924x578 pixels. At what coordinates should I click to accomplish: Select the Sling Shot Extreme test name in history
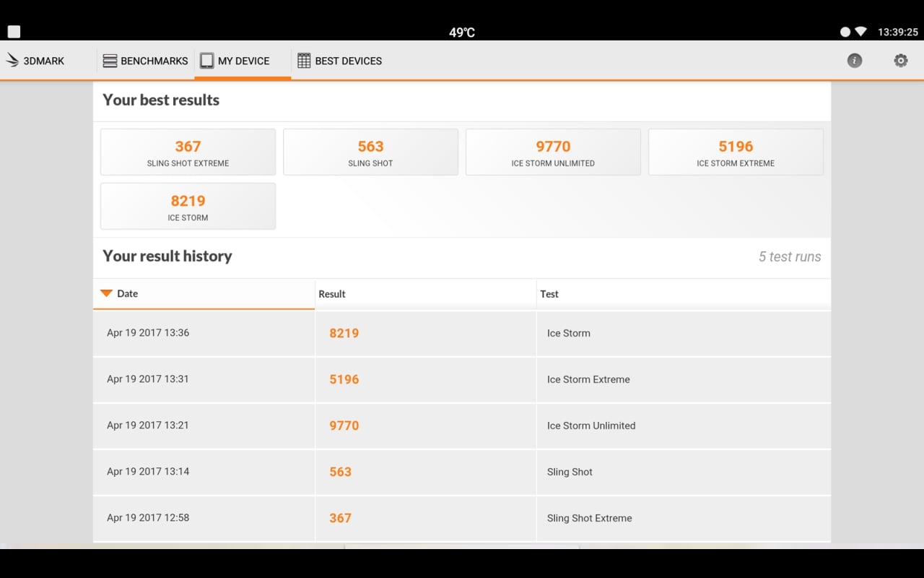pos(589,518)
